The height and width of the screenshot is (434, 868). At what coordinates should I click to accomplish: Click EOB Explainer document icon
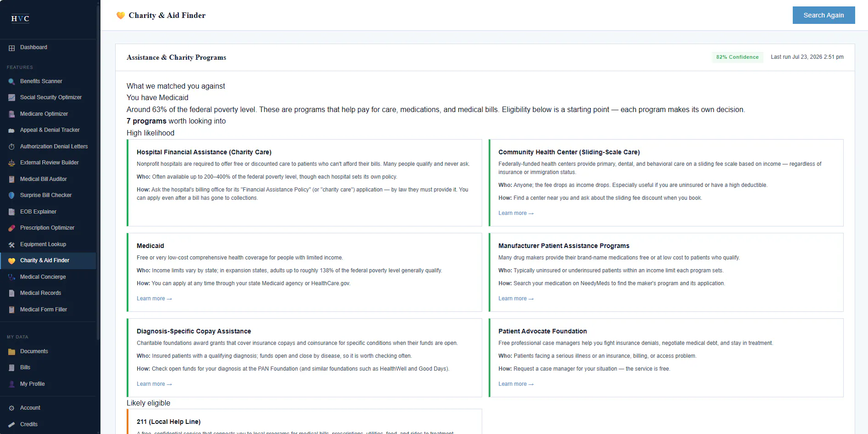tap(11, 212)
